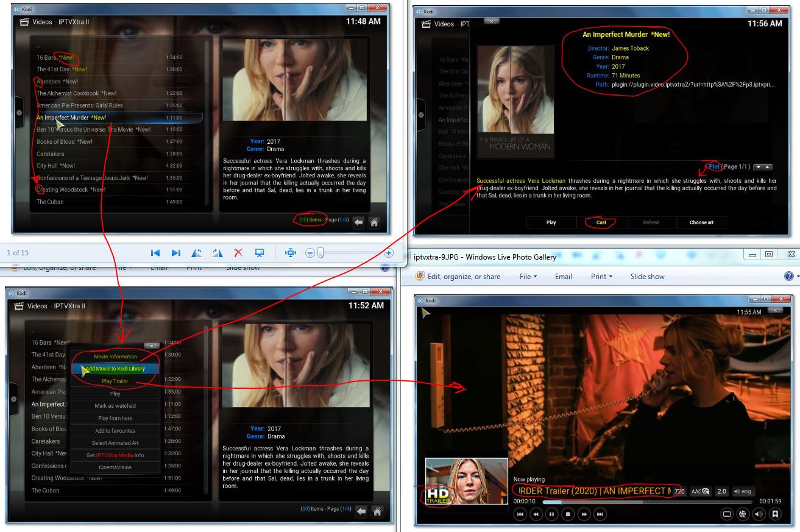
Task: Skip to previous item in Kodi player
Action: coord(520,514)
